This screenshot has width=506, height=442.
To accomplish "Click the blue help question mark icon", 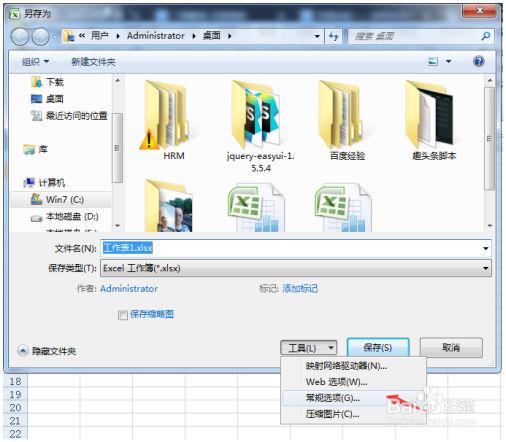I will click(x=479, y=61).
